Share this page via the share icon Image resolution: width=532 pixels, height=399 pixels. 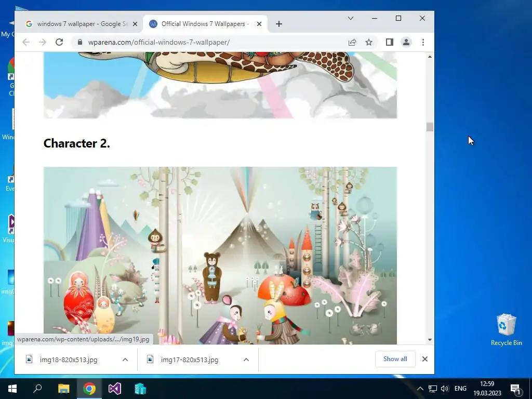[352, 42]
